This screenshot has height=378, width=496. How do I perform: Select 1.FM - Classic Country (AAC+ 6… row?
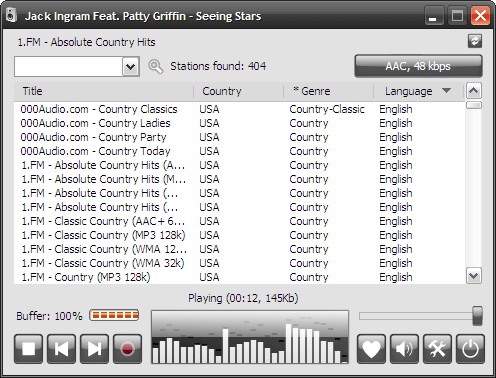[x=239, y=221]
